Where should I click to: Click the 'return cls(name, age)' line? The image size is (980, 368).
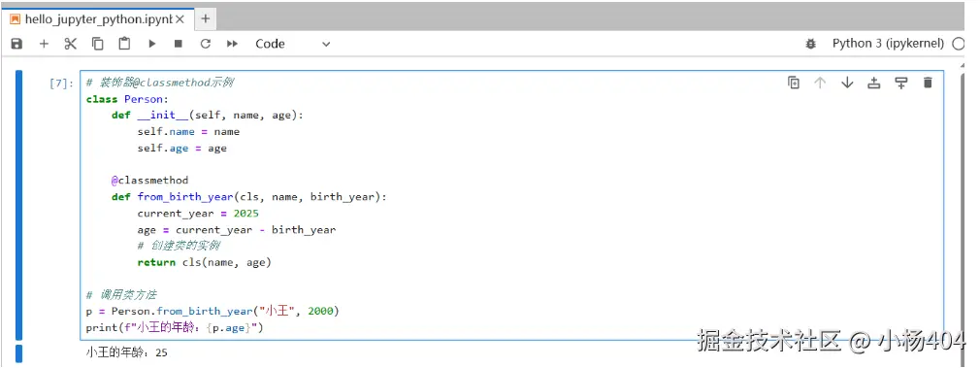(205, 262)
